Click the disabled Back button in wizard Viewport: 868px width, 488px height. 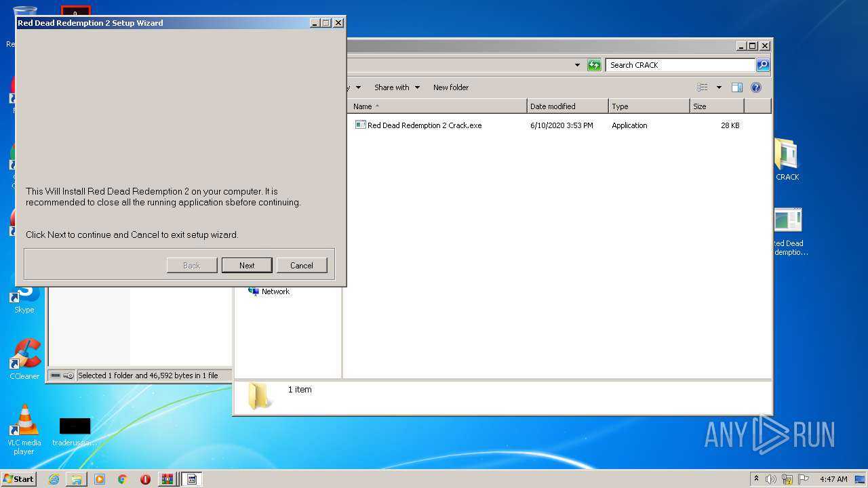coord(192,265)
